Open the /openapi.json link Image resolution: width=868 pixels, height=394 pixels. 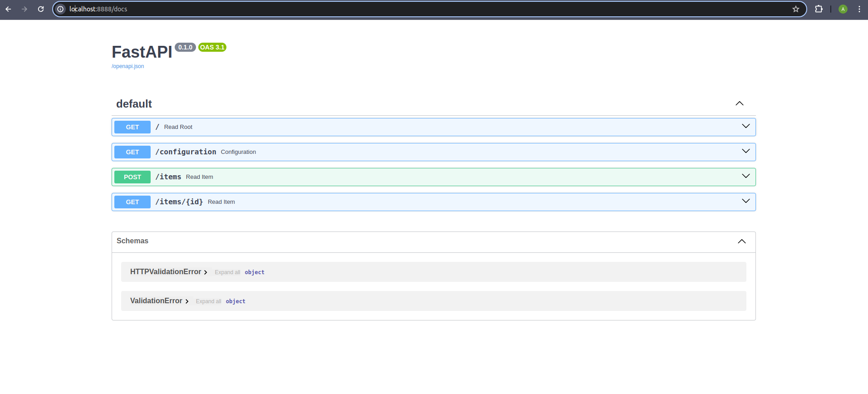point(128,66)
